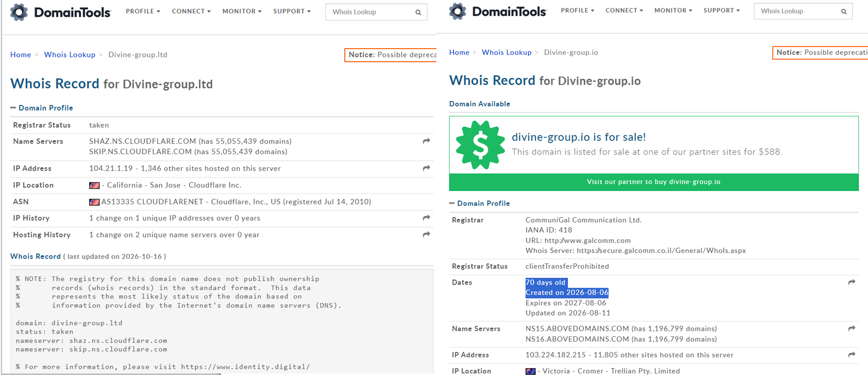
Task: Click share arrow on the Hosting History row
Action: [x=426, y=235]
